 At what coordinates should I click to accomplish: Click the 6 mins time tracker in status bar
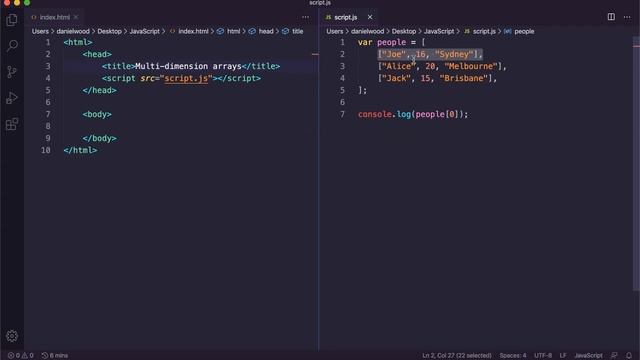tap(55, 356)
